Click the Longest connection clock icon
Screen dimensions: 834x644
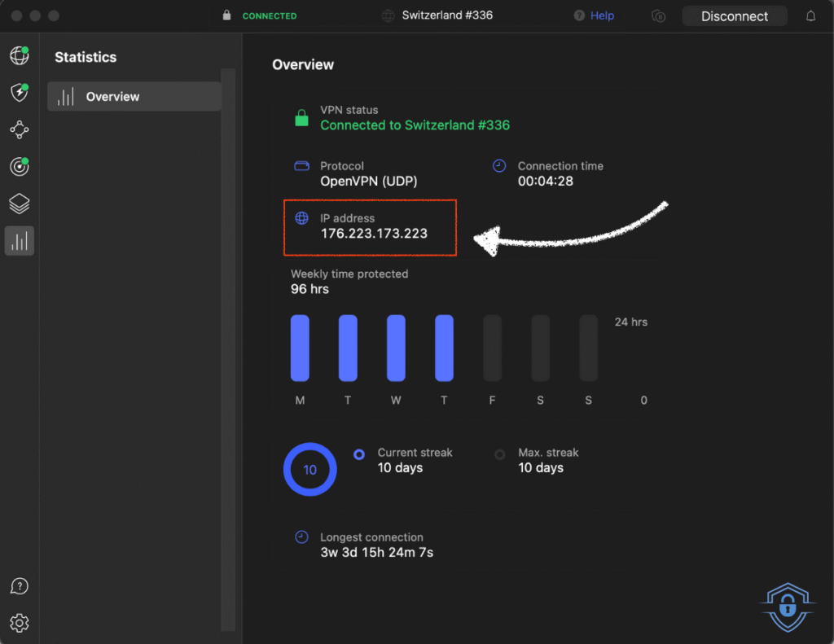click(x=301, y=537)
